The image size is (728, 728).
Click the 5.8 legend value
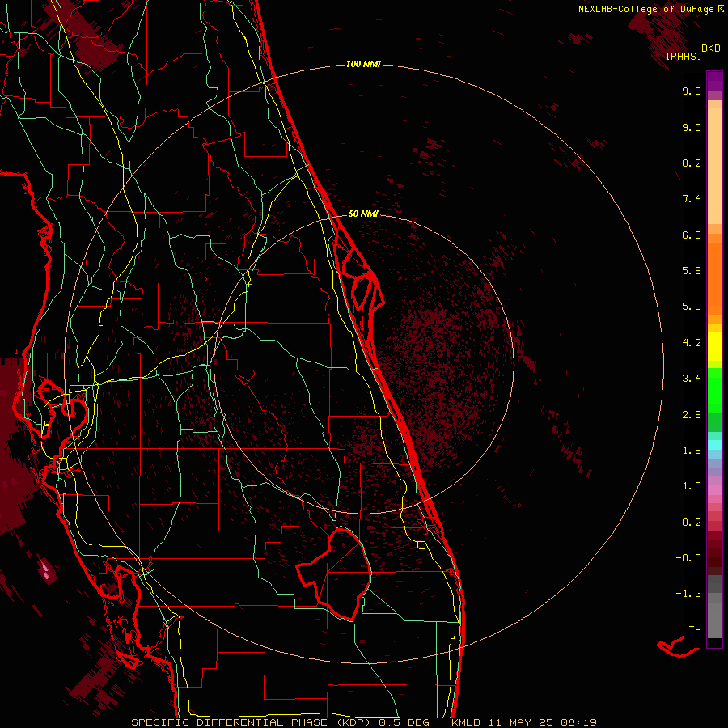(x=692, y=271)
